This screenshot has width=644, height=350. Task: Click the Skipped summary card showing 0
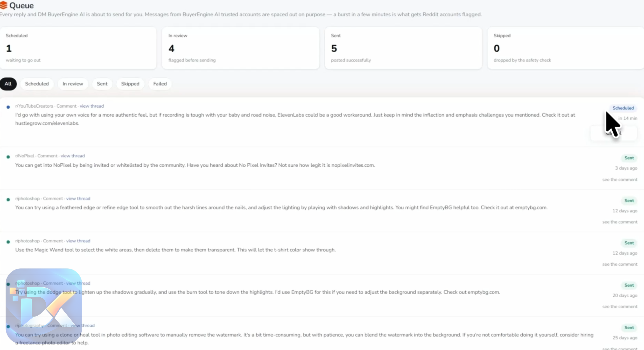pyautogui.click(x=566, y=48)
